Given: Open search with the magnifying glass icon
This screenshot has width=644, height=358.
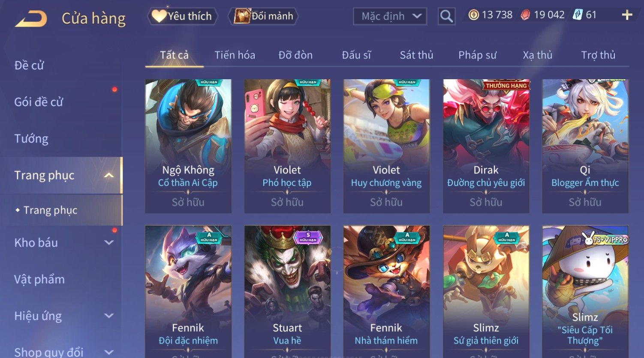Looking at the screenshot, I should coord(446,17).
